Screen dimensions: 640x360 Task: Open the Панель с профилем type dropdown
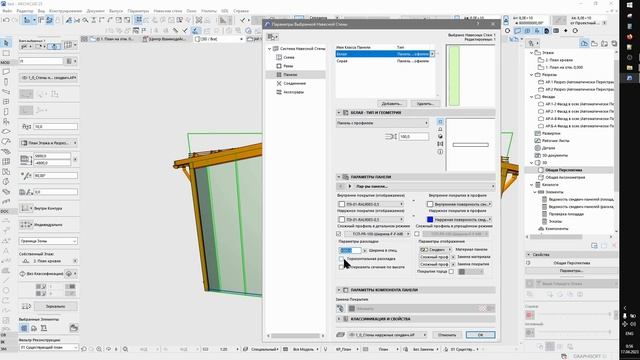pyautogui.click(x=382, y=123)
